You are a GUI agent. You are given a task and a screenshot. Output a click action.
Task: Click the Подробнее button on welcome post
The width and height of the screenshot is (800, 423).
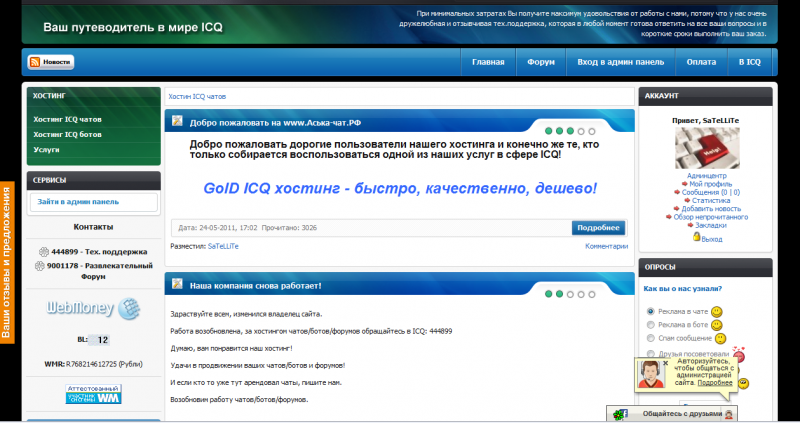tap(598, 228)
